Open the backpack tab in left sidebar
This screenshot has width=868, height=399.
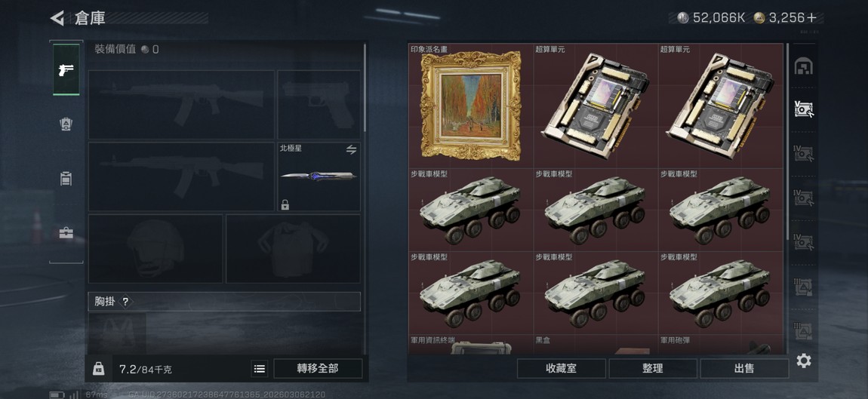tap(66, 124)
